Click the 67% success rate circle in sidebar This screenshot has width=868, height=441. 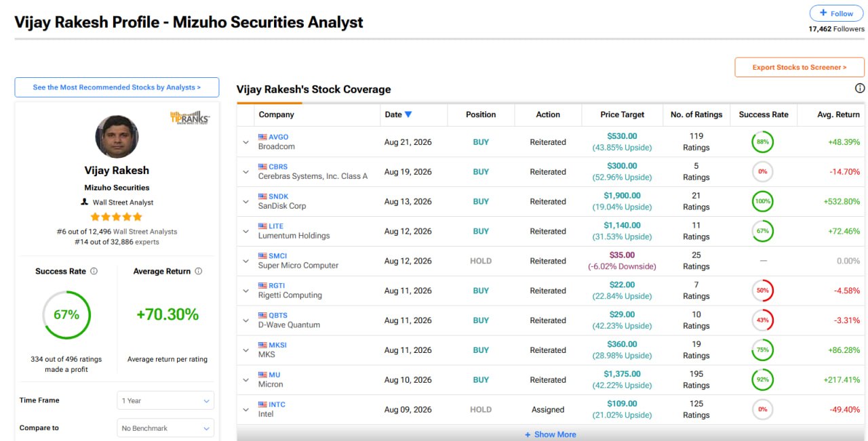(66, 315)
